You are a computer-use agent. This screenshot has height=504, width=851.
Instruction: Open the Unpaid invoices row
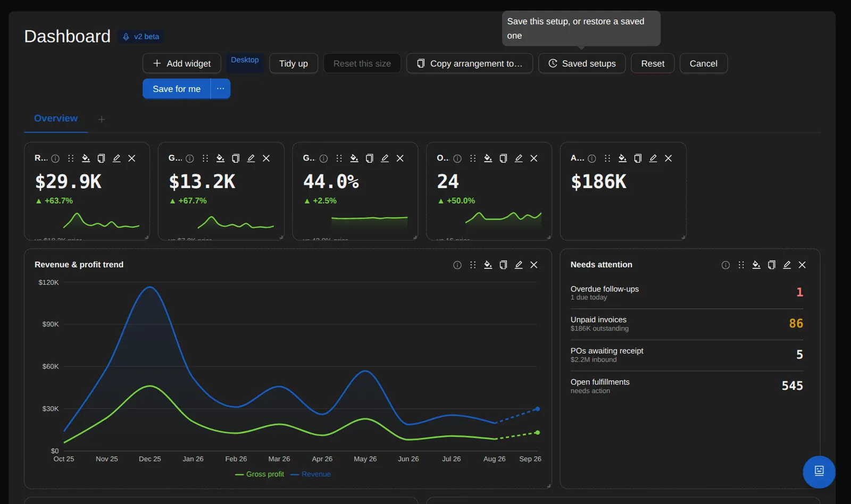point(687,324)
